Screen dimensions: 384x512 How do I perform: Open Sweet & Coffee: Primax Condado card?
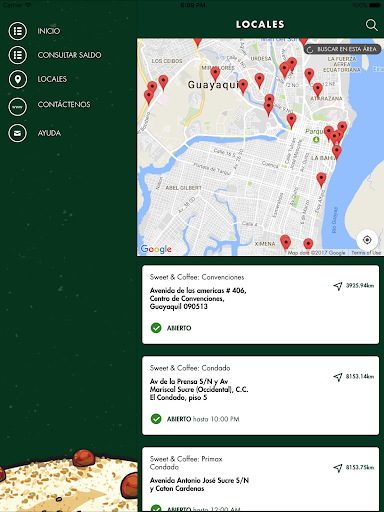click(x=260, y=479)
